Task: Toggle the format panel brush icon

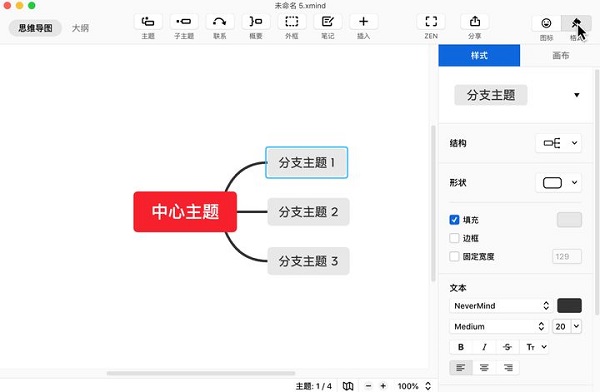Action: [576, 23]
